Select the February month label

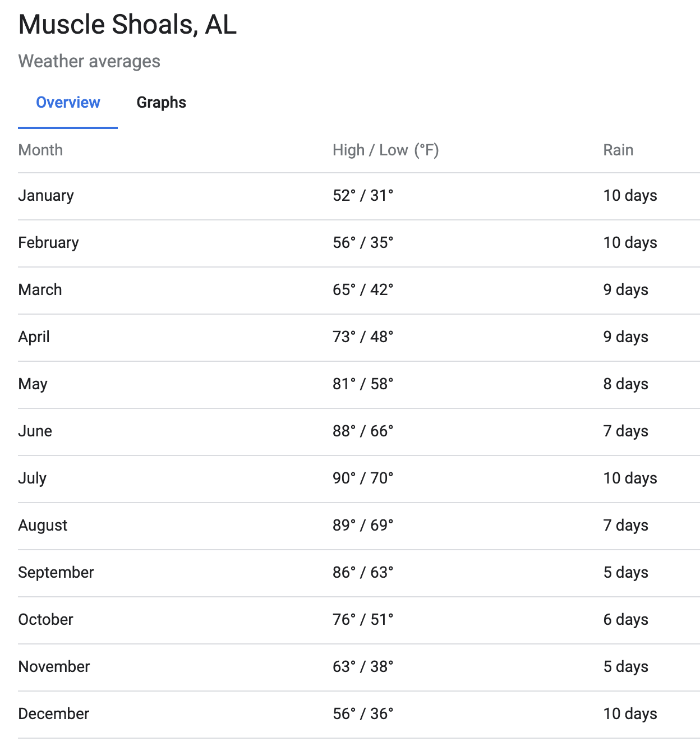(x=48, y=243)
